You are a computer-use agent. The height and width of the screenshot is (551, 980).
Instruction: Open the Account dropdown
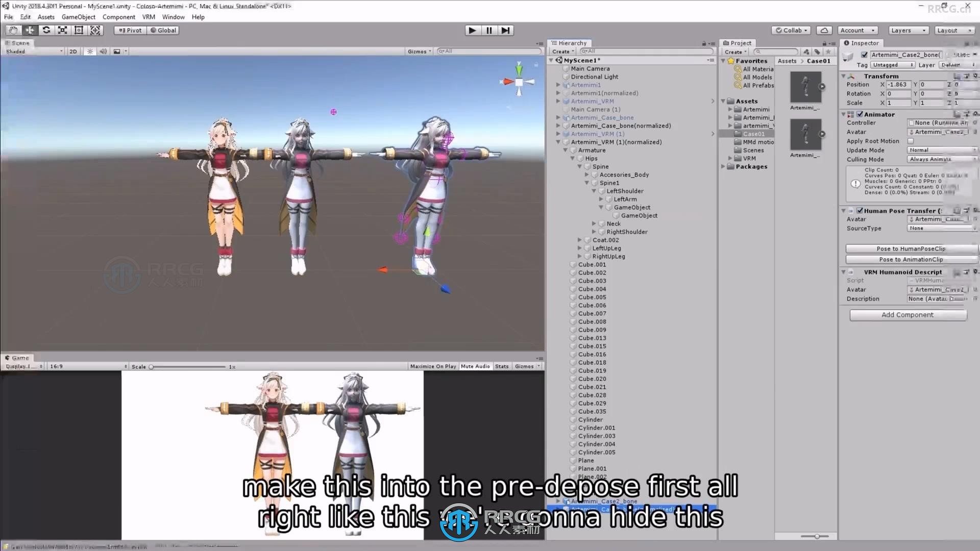click(857, 30)
